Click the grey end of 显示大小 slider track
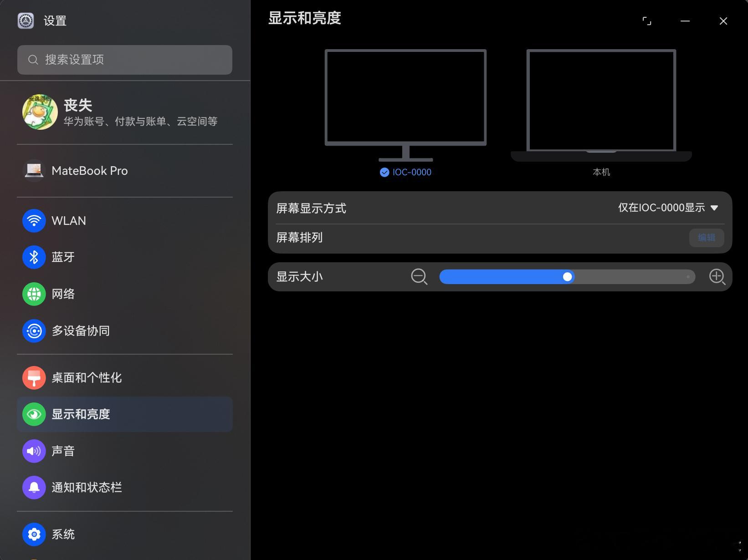This screenshot has width=748, height=560. pos(634,277)
